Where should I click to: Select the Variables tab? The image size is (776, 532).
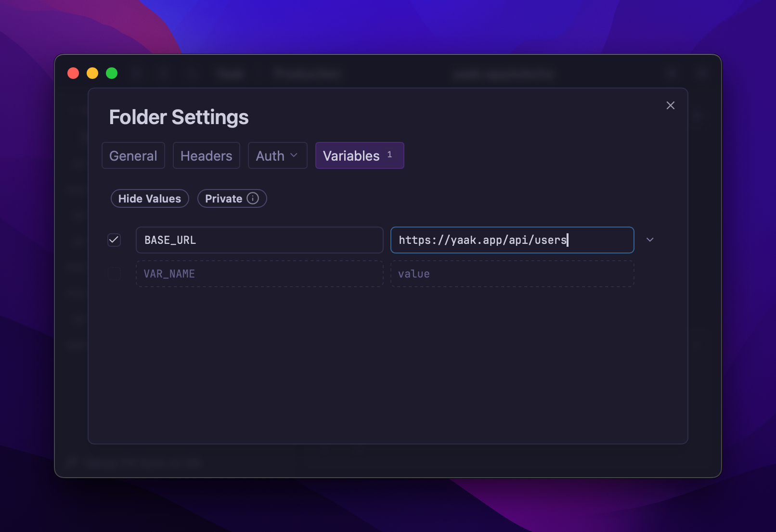pyautogui.click(x=351, y=156)
